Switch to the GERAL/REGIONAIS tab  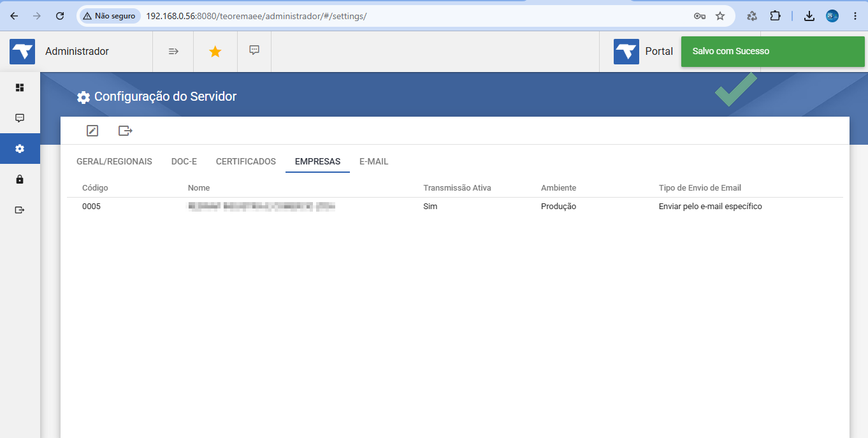114,161
